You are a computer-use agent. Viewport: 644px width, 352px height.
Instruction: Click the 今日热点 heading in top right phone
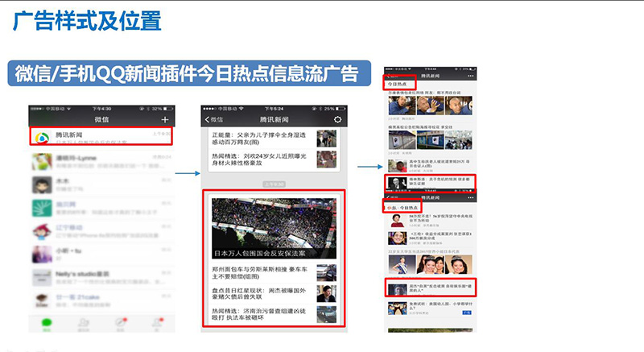click(x=397, y=85)
